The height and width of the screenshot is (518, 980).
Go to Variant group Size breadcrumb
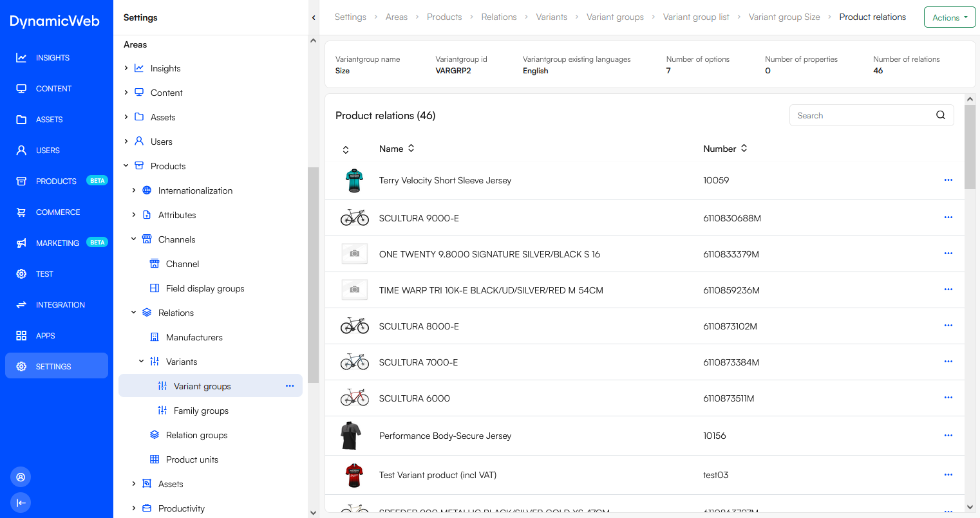[x=784, y=17]
